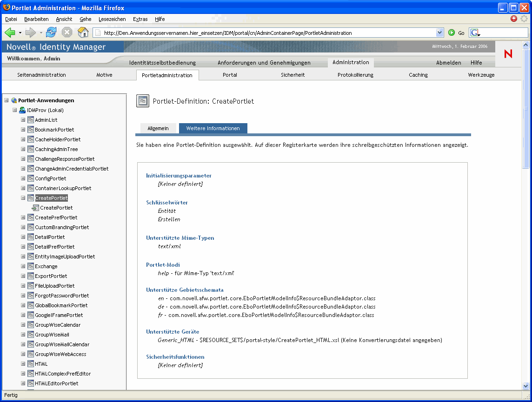The image size is (532, 402).
Task: Click the red update notification icon
Action: (x=514, y=19)
